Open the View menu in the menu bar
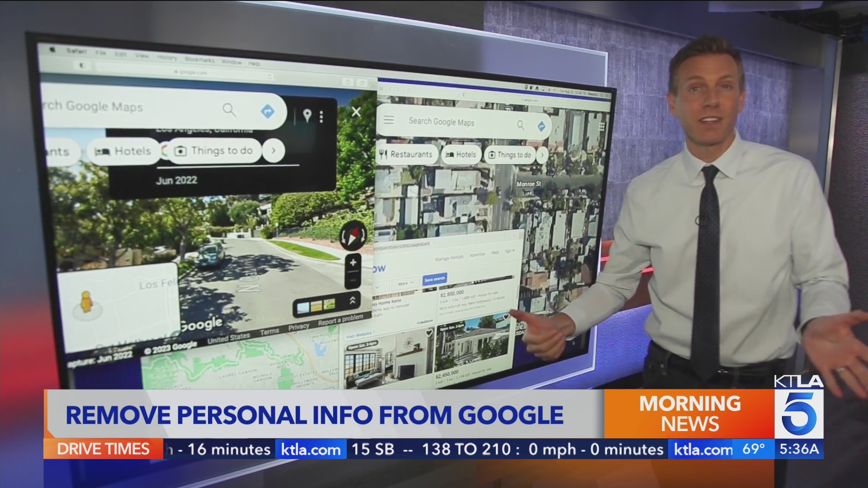Screen dimensions: 868x488 point(142,56)
